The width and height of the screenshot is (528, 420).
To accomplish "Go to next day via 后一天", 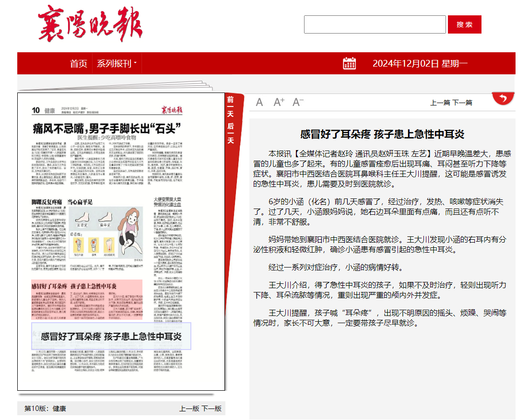I will [231, 133].
